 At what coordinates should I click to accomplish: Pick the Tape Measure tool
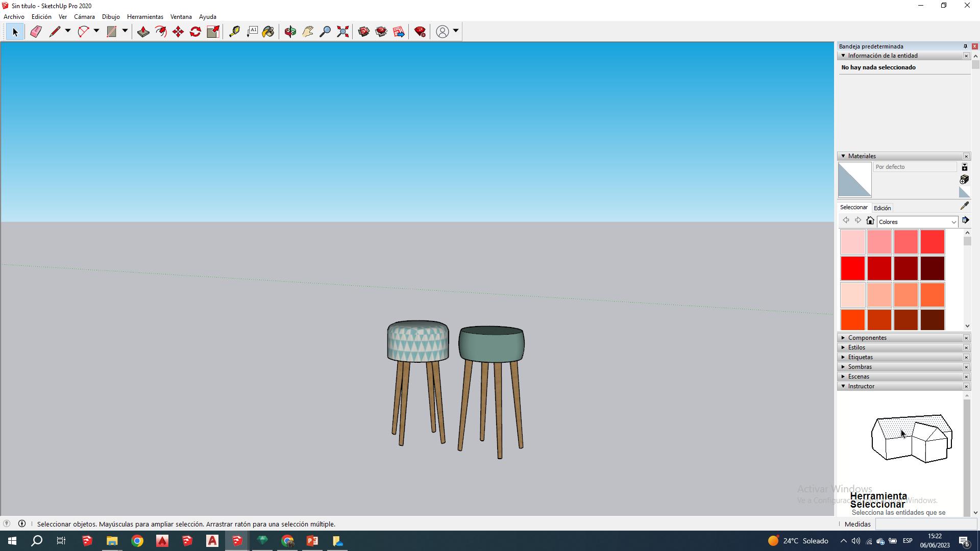click(x=234, y=32)
